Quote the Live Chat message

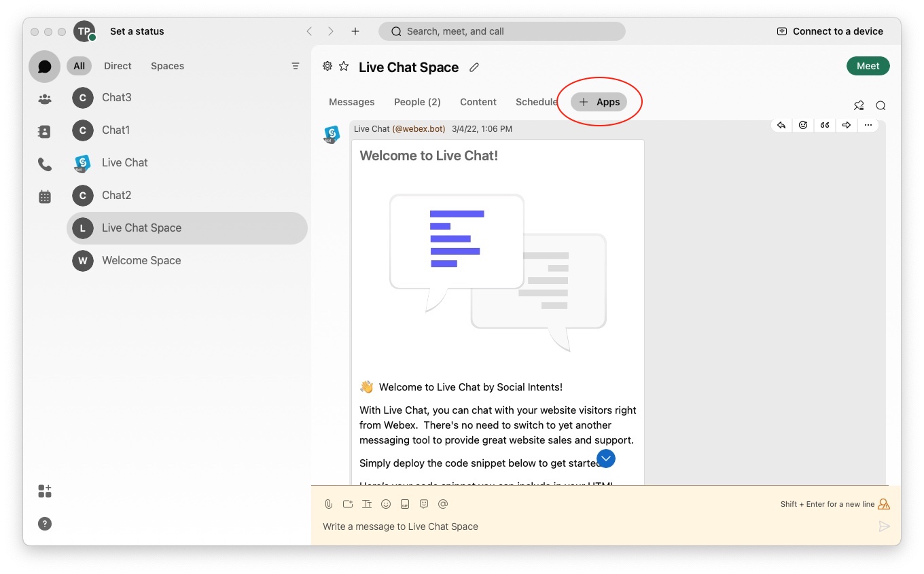825,125
